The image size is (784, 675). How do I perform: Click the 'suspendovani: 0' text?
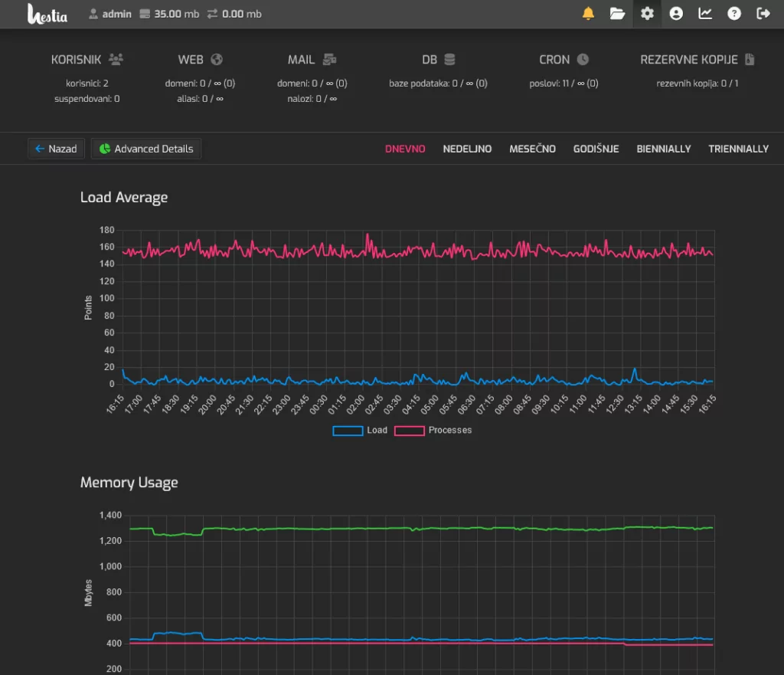[87, 99]
